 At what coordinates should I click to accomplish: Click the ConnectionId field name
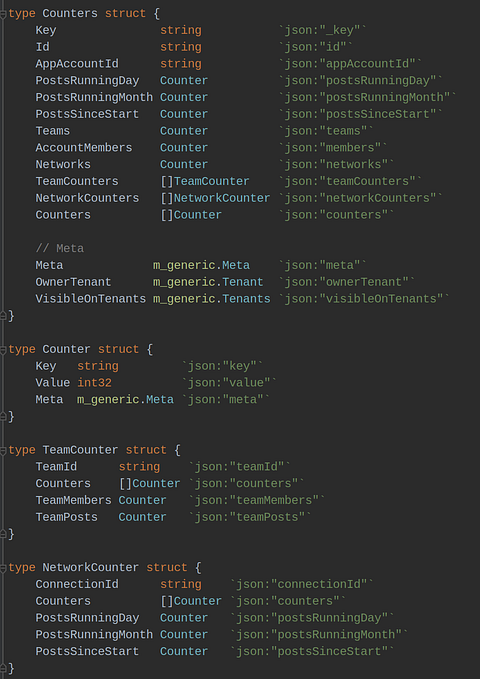77,585
